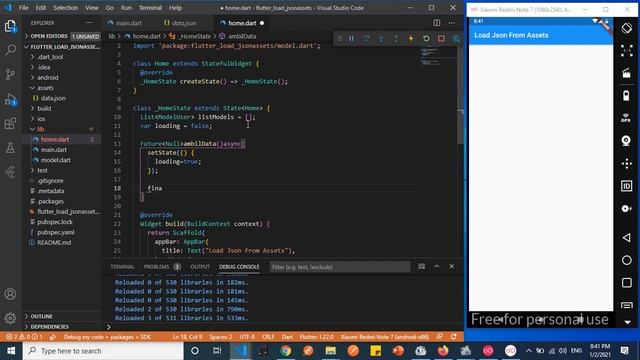
Task: Open Chrome from the taskbar
Action: pos(285,351)
